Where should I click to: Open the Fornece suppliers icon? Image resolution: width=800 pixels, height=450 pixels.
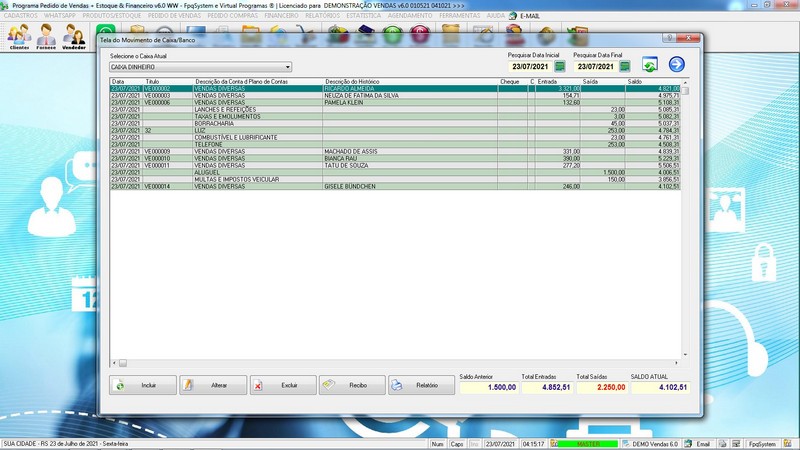click(46, 37)
